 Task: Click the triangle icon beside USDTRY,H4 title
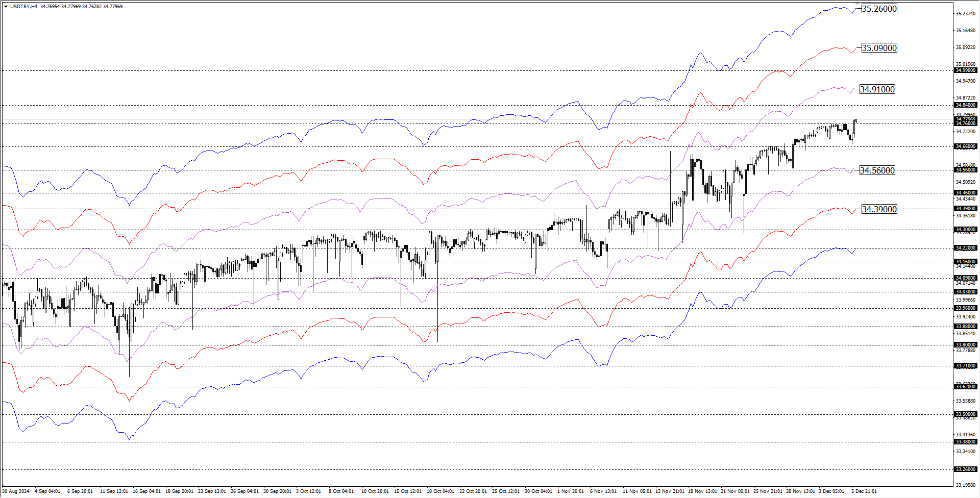[x=6, y=7]
